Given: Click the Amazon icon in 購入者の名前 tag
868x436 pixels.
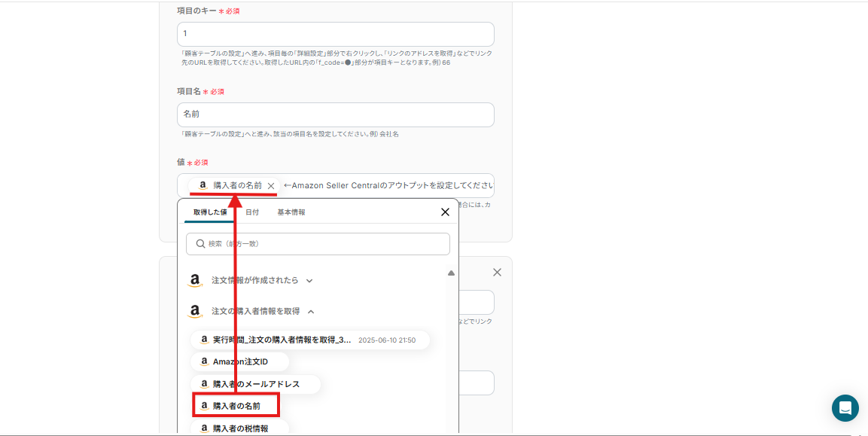Looking at the screenshot, I should [203, 185].
